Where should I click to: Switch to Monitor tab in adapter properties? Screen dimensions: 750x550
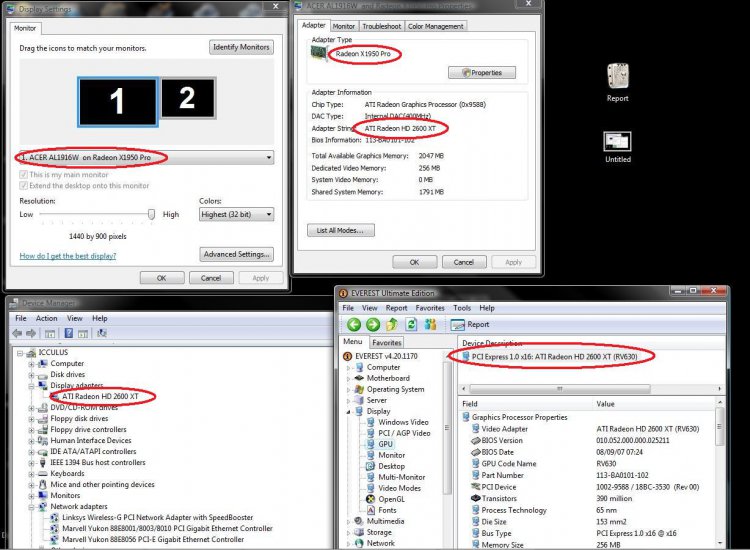[343, 26]
